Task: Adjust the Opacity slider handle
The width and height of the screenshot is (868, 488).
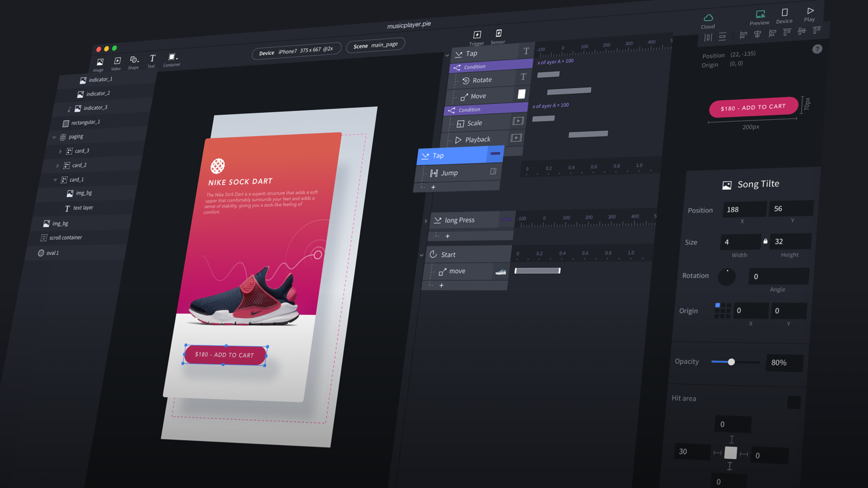Action: pos(731,362)
